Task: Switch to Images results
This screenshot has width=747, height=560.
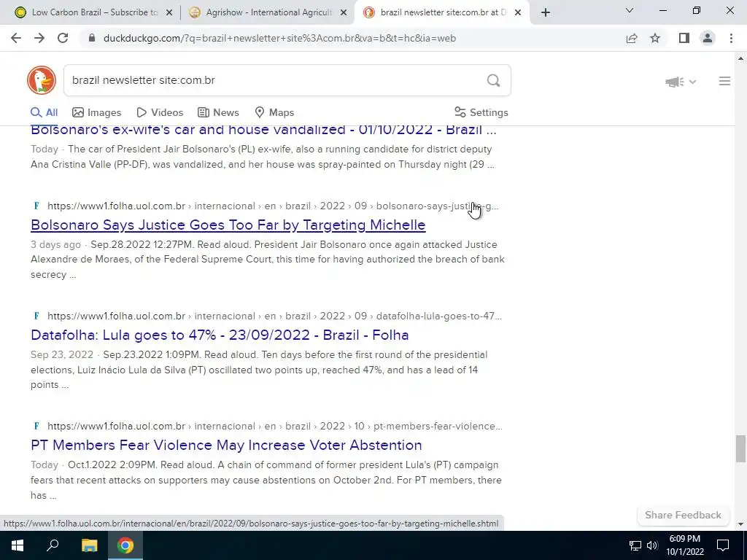Action: click(x=97, y=112)
